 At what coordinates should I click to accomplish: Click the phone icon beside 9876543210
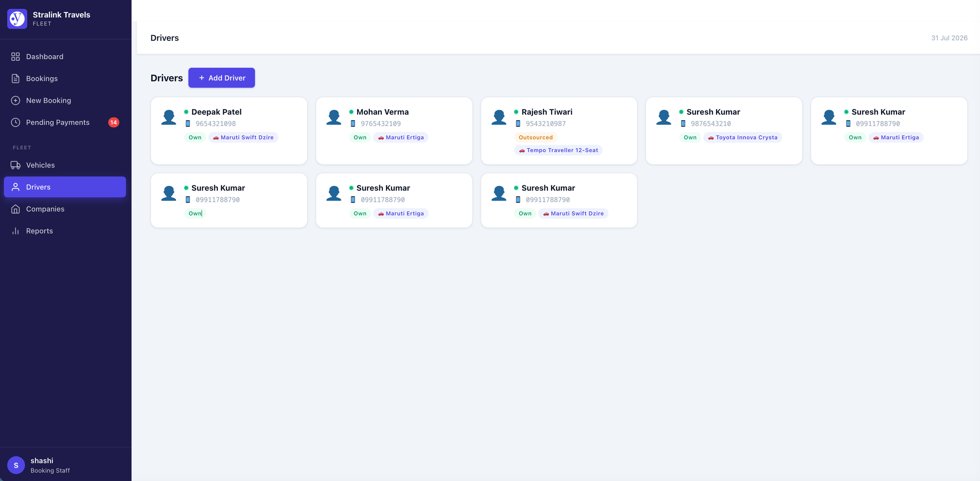[x=683, y=124]
